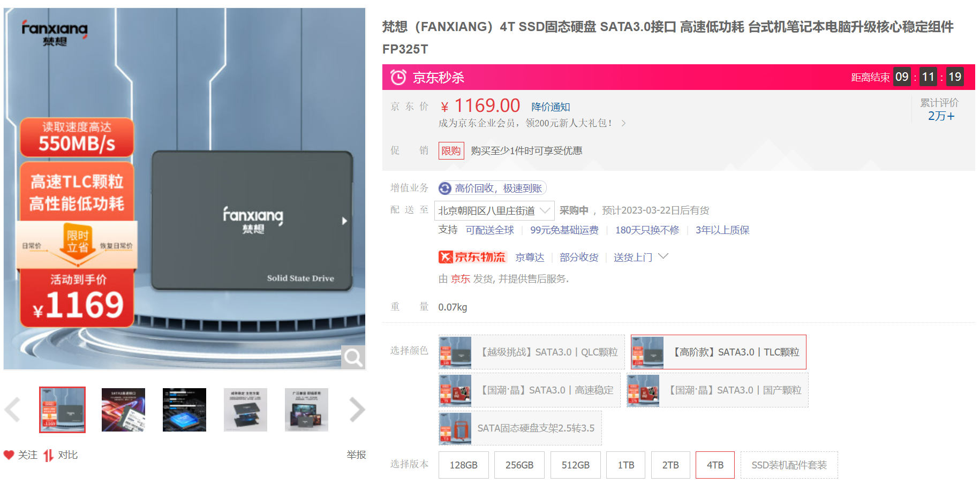Expand the 企业会员 gift arrow
This screenshot has height=484, width=980.
coord(623,123)
